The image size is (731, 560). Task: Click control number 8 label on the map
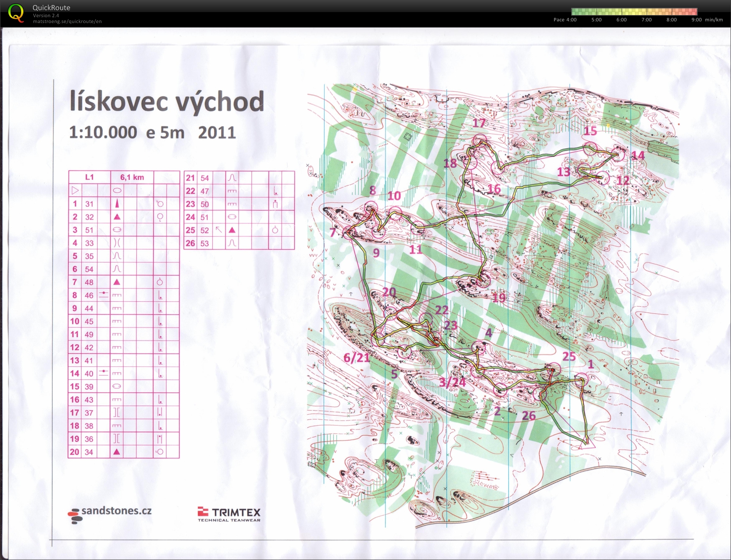(x=373, y=191)
